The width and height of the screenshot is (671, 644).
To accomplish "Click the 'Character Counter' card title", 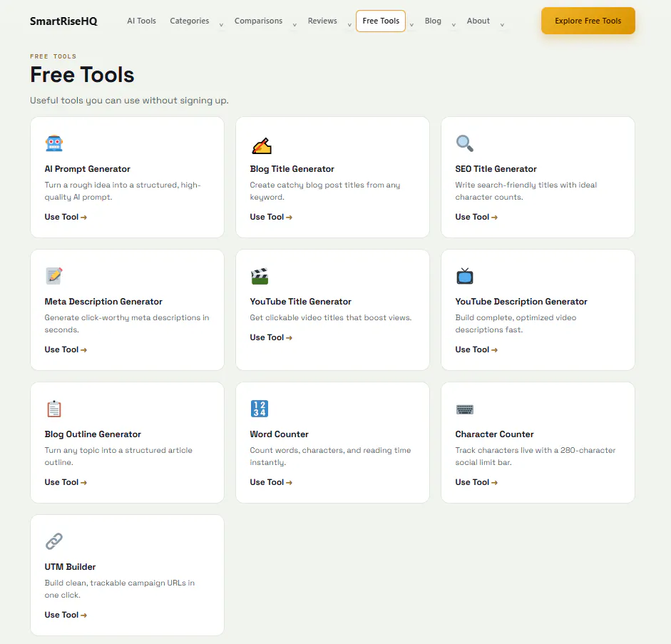I will 494,434.
